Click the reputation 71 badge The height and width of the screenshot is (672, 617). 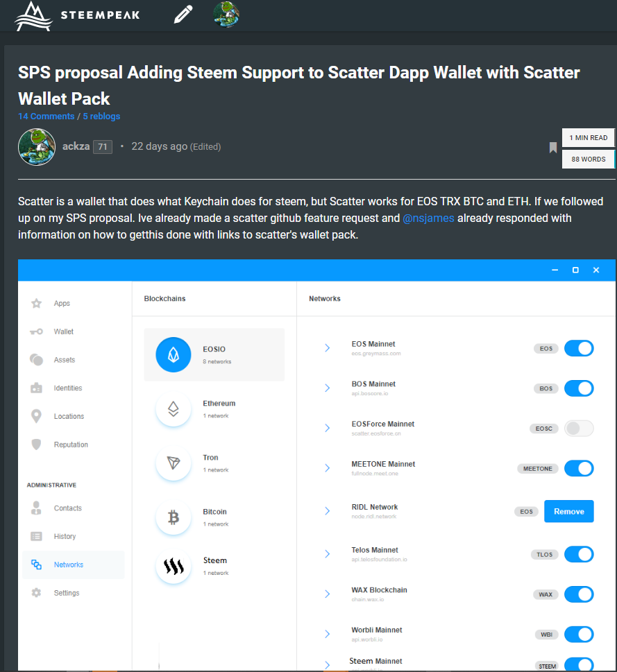pos(103,147)
